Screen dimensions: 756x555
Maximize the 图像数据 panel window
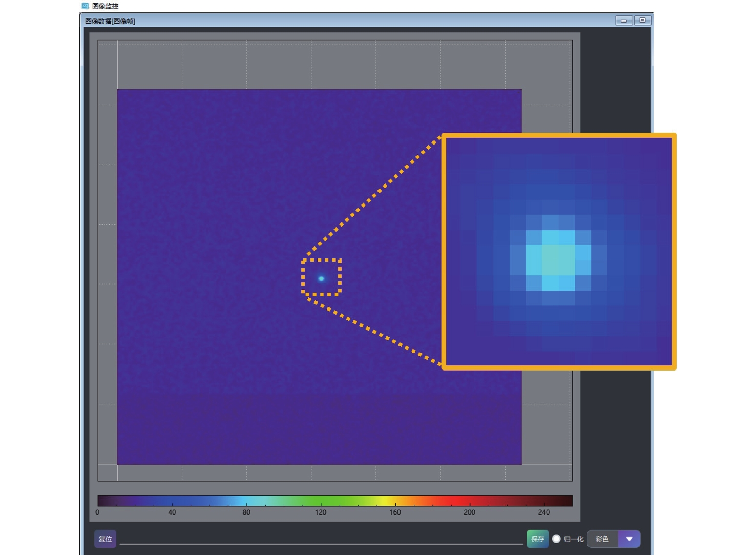click(642, 20)
